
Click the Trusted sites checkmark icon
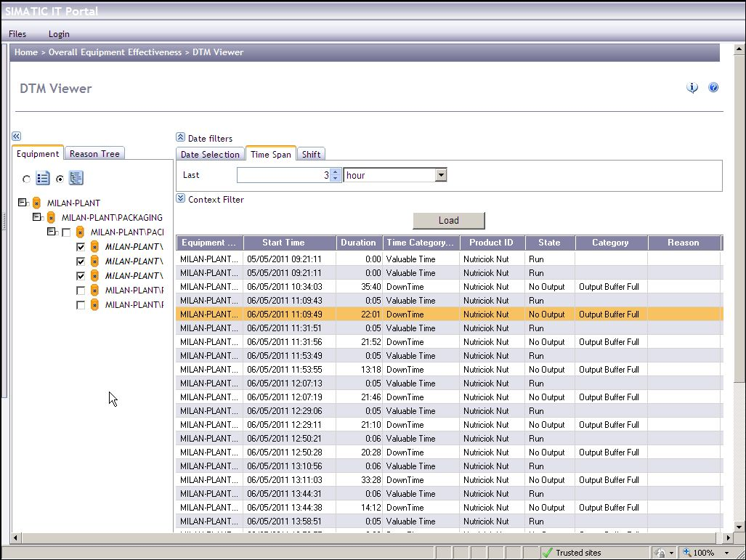[548, 552]
